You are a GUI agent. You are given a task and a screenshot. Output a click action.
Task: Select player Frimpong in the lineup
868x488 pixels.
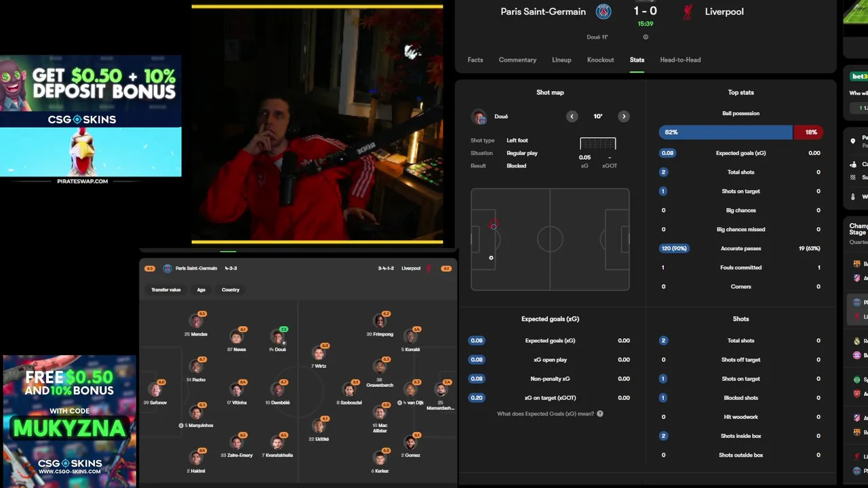(x=380, y=325)
